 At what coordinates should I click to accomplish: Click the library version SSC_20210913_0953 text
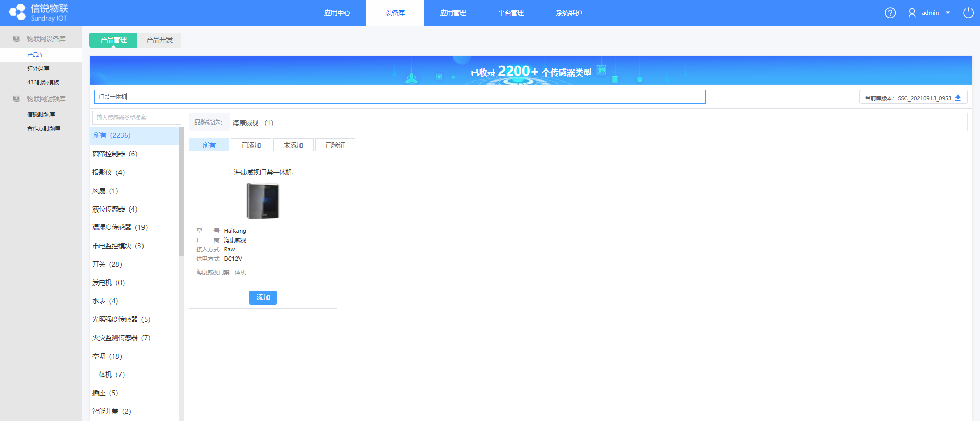pos(924,98)
